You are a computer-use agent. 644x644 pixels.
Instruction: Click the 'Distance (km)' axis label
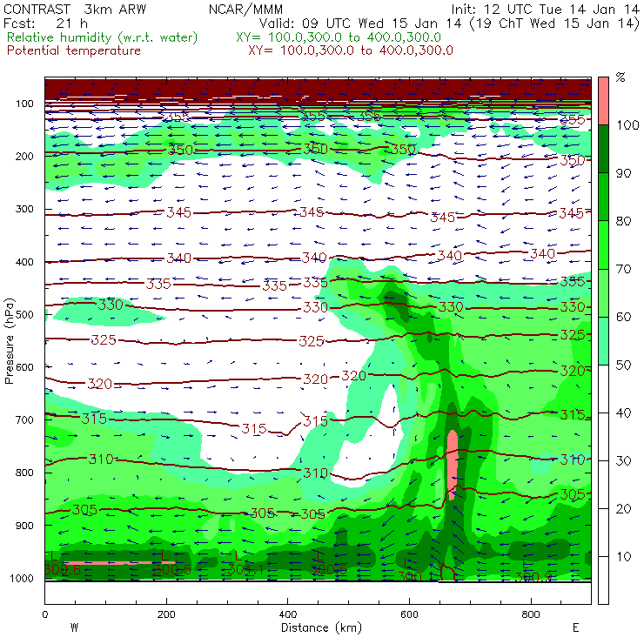coord(321,627)
